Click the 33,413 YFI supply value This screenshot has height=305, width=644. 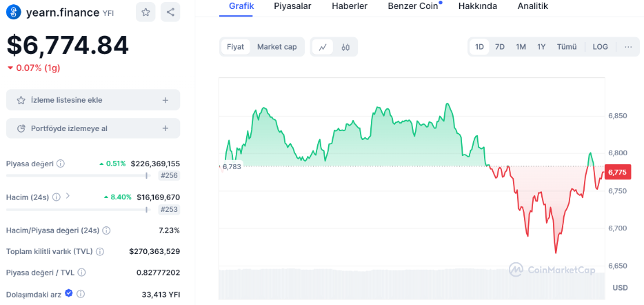click(161, 294)
